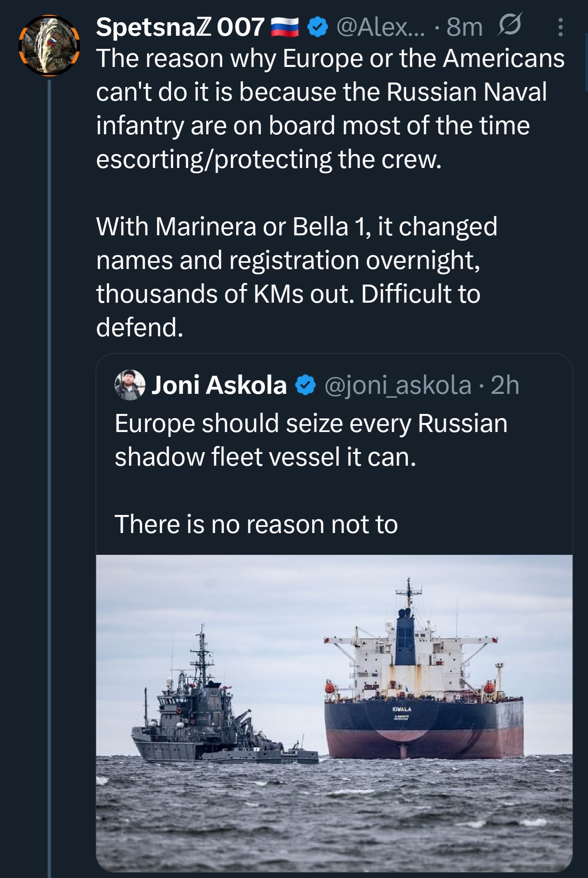Screen dimensions: 588x878
Task: Click the 2h timestamp on the quoted post
Action: (505, 385)
